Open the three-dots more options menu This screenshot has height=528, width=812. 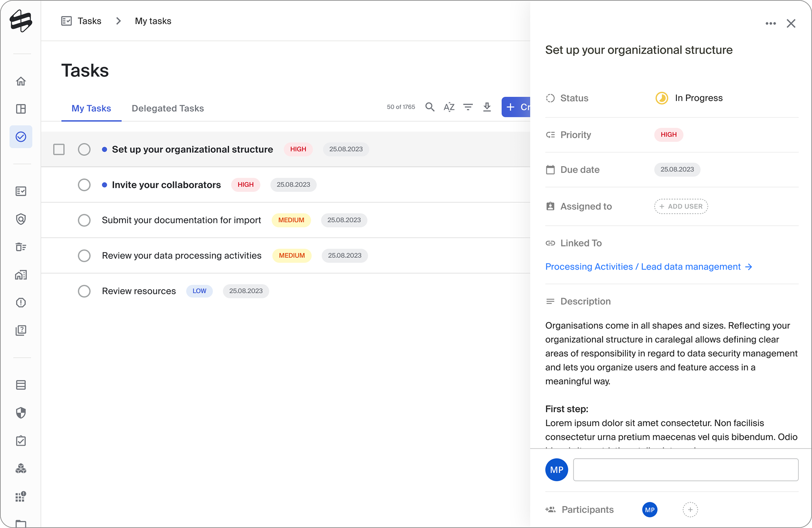pyautogui.click(x=771, y=24)
